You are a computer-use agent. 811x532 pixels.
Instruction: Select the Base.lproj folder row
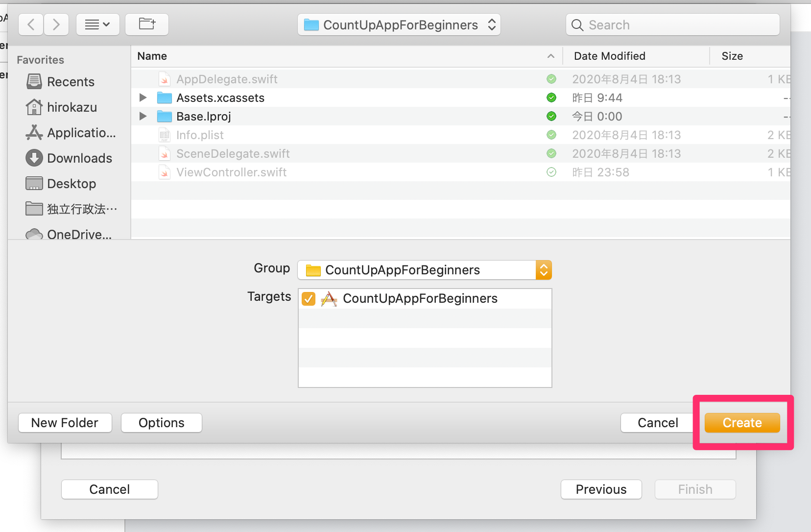(x=461, y=116)
